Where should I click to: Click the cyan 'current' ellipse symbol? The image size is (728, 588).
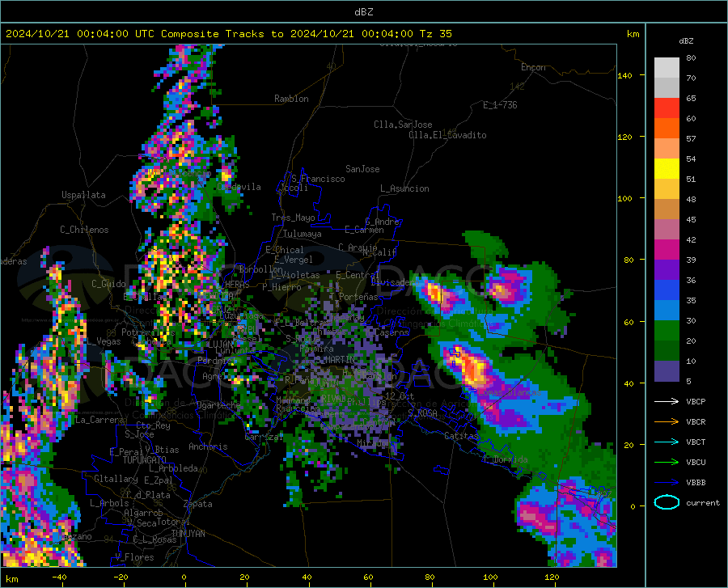pyautogui.click(x=667, y=502)
